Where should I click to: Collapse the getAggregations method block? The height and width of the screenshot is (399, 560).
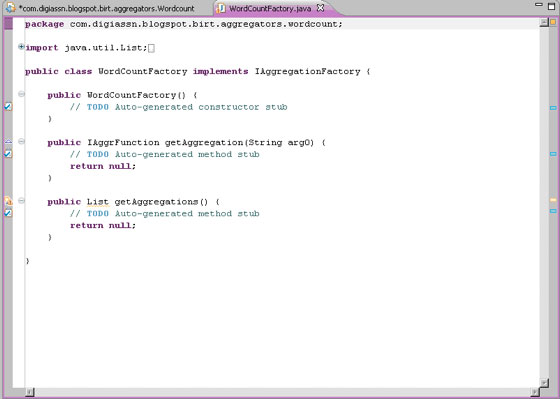[21, 201]
